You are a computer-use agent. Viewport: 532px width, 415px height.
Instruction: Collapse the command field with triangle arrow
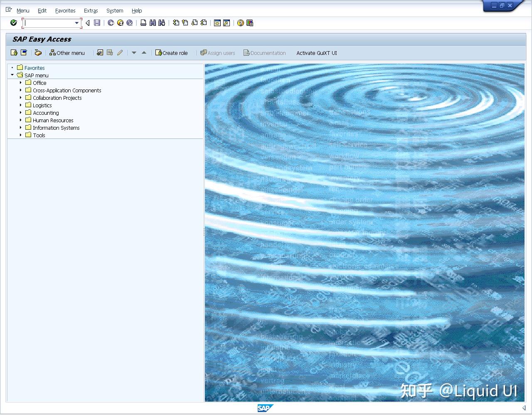tap(88, 23)
